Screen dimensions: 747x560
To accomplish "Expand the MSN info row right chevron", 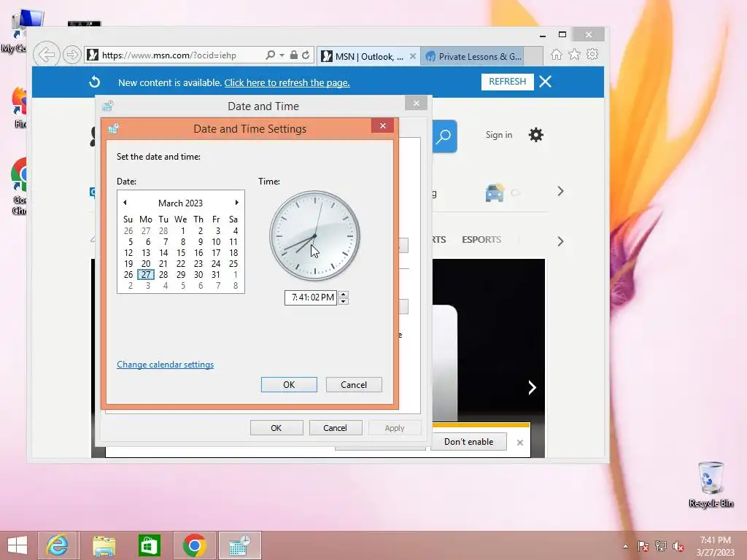I will click(x=560, y=192).
